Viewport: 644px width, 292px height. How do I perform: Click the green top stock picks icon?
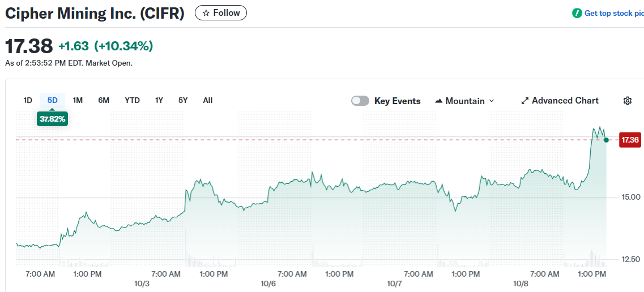[x=577, y=13]
